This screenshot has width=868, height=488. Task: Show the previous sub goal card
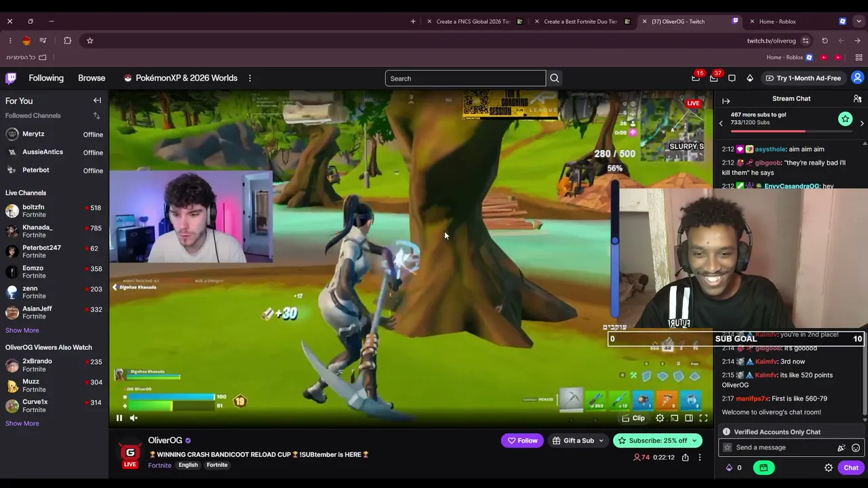point(721,123)
